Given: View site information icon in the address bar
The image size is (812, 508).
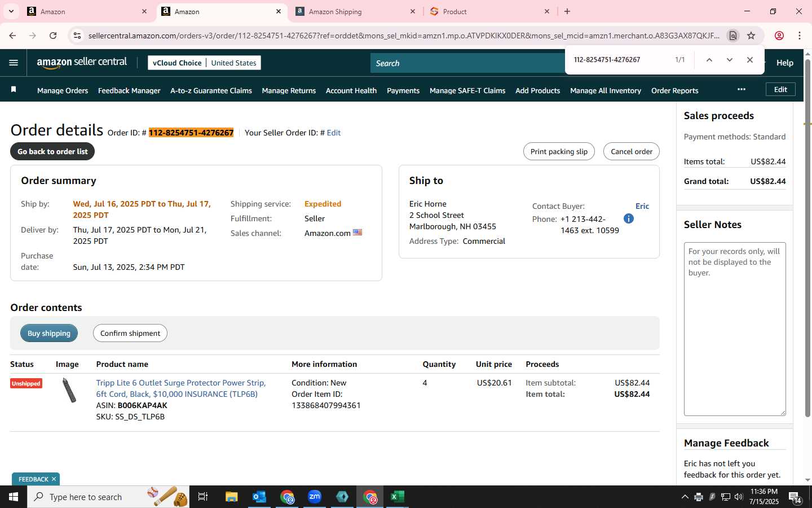Looking at the screenshot, I should (77, 36).
